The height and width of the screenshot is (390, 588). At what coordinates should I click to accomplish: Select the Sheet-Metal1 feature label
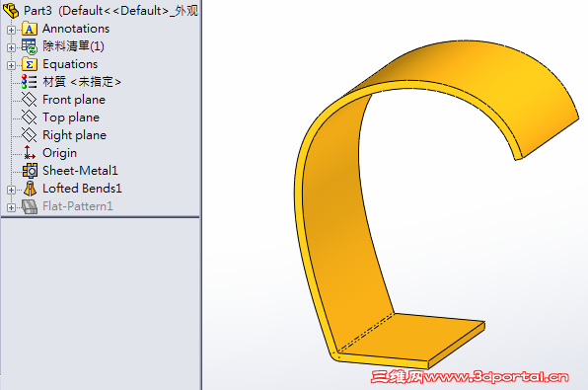[x=80, y=171]
